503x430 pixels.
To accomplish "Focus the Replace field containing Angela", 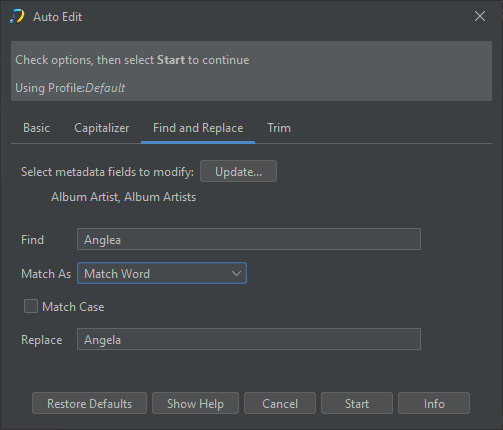I will (x=249, y=339).
